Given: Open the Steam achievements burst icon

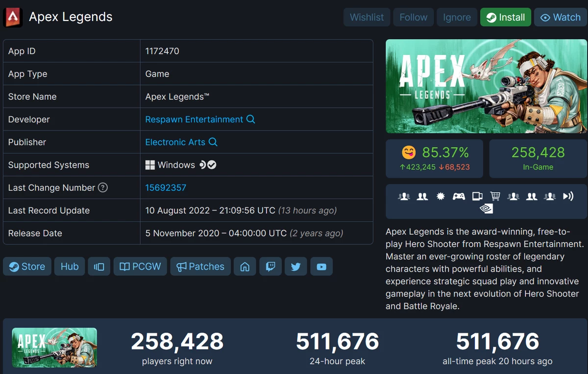Looking at the screenshot, I should (x=441, y=196).
